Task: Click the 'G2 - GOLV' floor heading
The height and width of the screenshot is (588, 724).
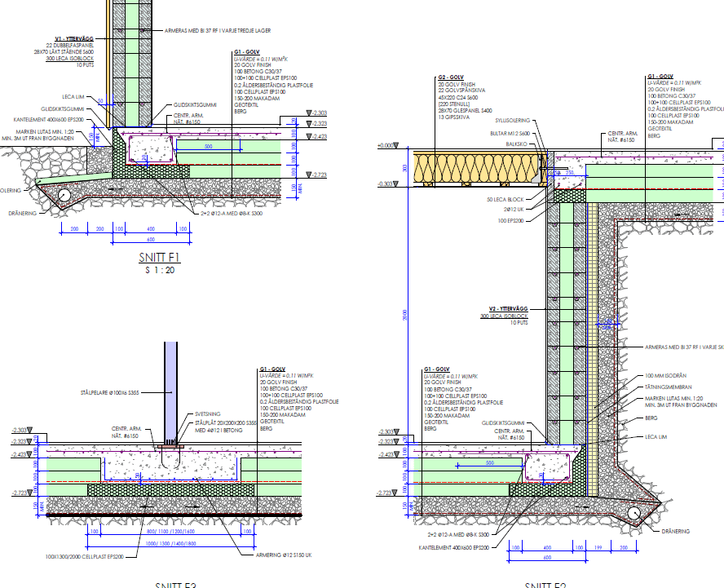Action: tap(451, 77)
